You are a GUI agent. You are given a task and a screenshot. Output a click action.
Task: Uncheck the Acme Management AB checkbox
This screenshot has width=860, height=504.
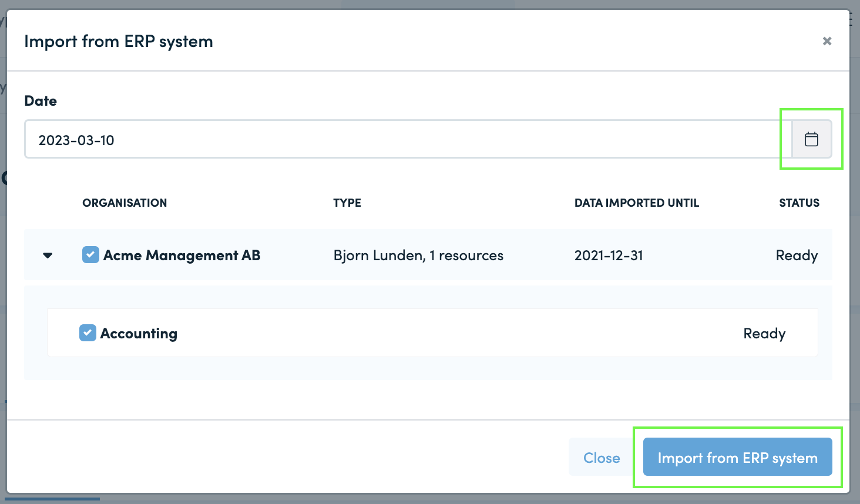click(90, 255)
